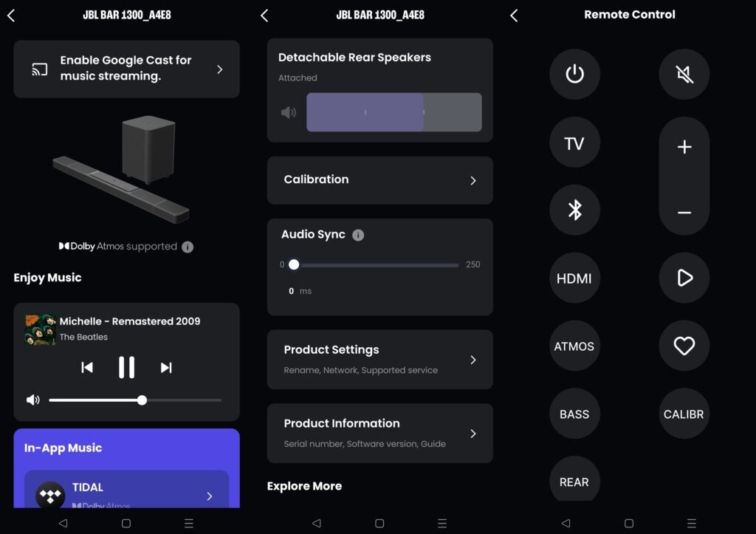Viewport: 756px width, 534px height.
Task: Tap Android home button on middle screen
Action: click(x=379, y=524)
